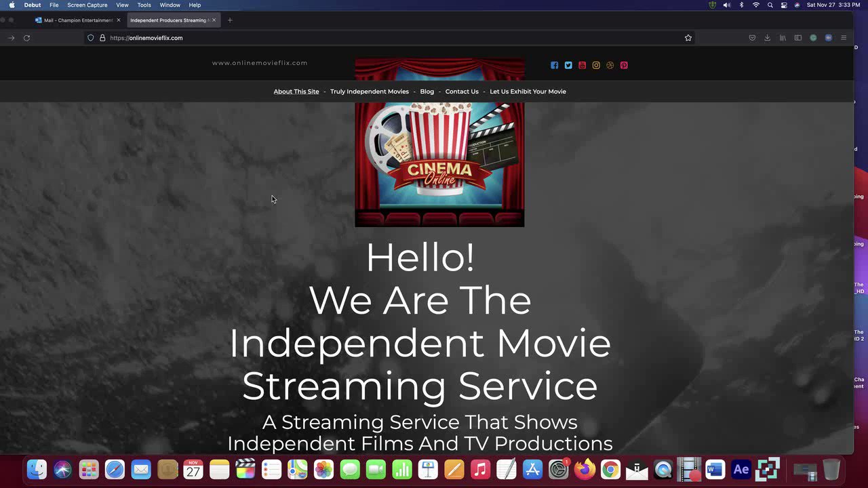The height and width of the screenshot is (488, 868).
Task: Open Firefox downloads panel
Action: coord(767,38)
